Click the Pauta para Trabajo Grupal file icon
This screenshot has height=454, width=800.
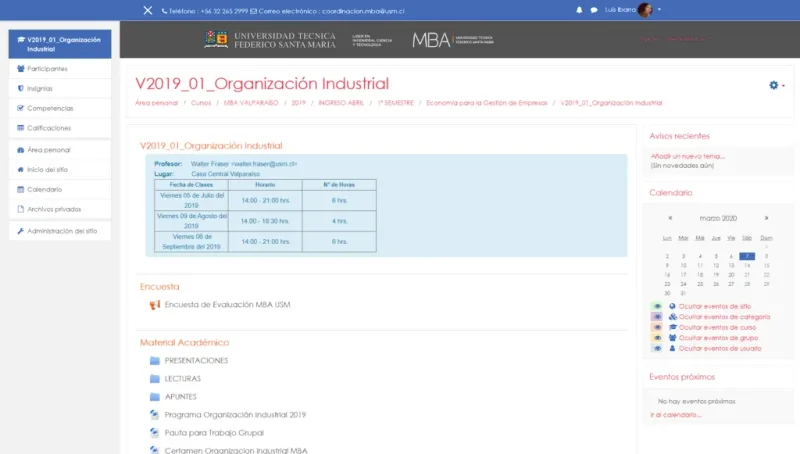[x=155, y=433]
